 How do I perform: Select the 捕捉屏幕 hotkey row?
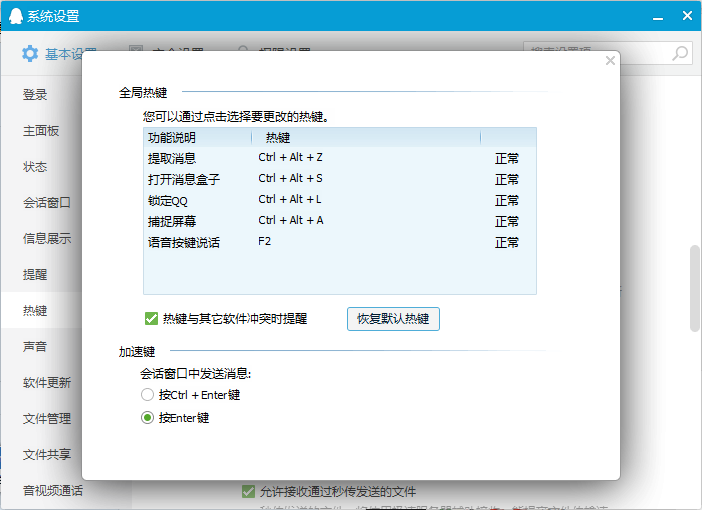(x=340, y=221)
